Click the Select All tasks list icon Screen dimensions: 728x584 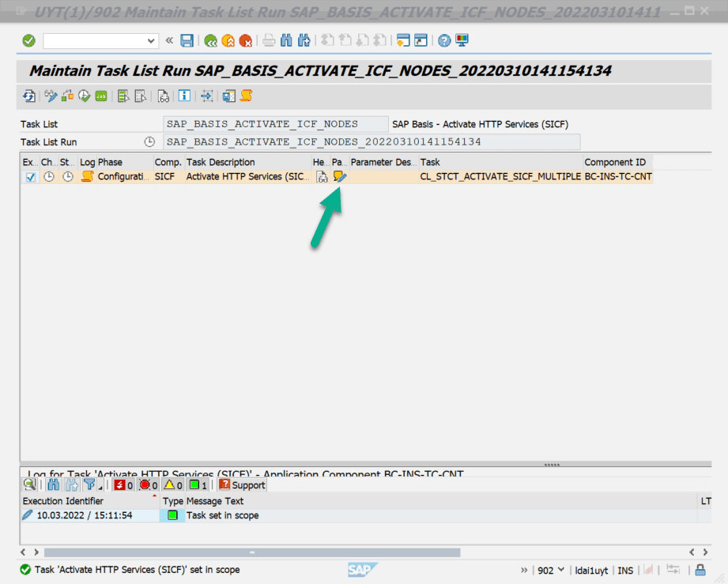click(x=123, y=96)
